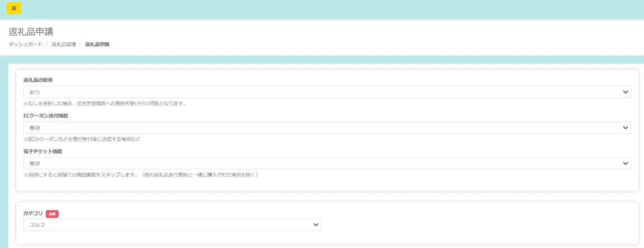Click the helper note about 住民票登録地

pyautogui.click(x=104, y=103)
